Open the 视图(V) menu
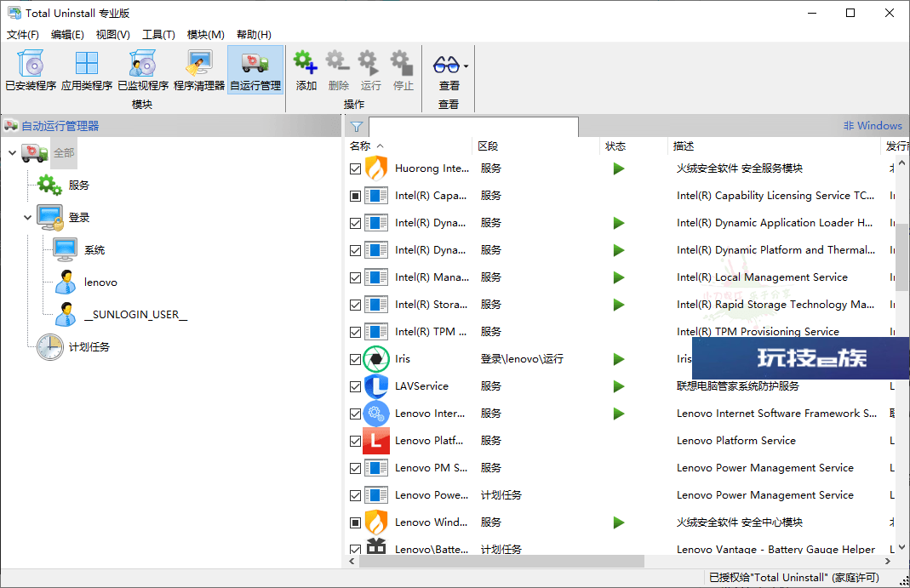 (112, 35)
